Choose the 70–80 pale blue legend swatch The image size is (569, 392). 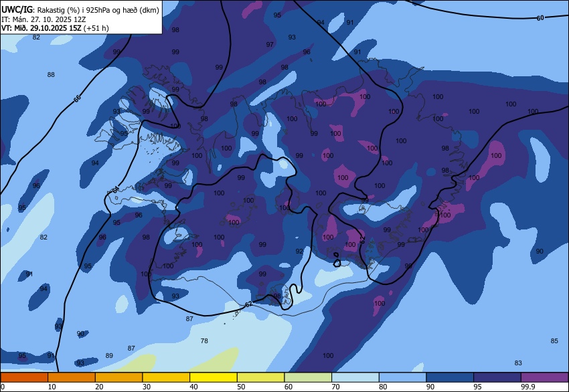click(355, 377)
